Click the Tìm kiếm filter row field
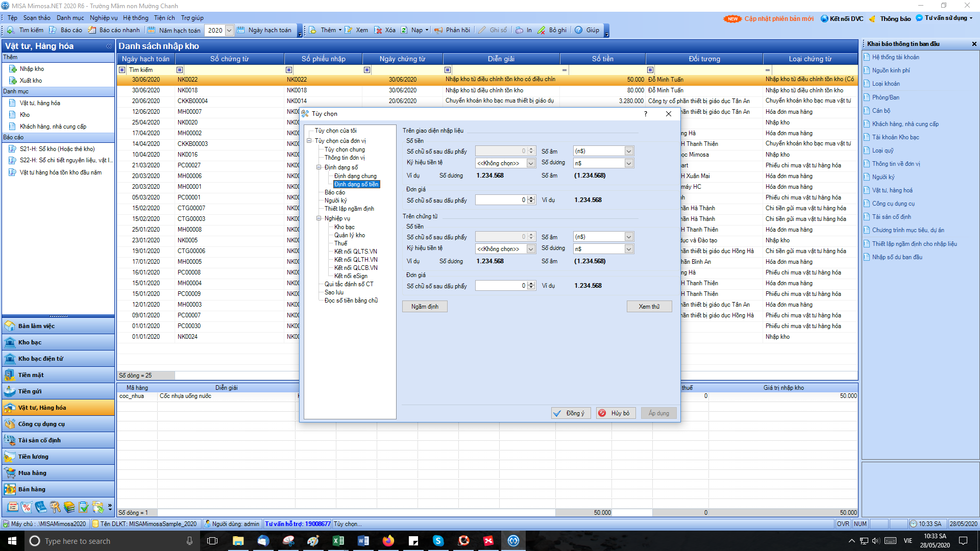This screenshot has height=551, width=980. click(x=151, y=70)
